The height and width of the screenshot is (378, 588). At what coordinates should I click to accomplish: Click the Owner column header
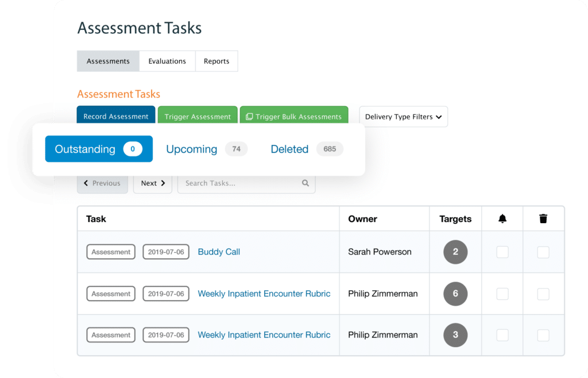[363, 219]
